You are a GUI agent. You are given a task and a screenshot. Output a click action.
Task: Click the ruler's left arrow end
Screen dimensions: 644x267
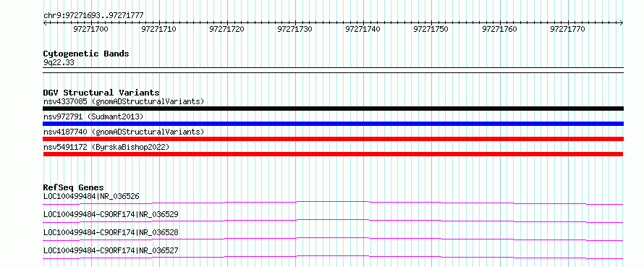click(x=45, y=23)
